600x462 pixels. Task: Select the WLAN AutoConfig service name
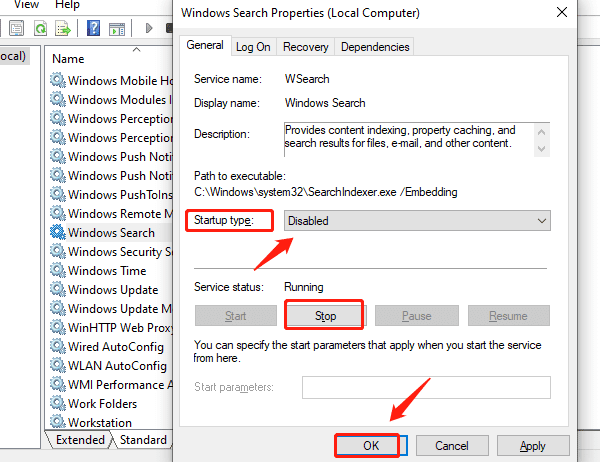pos(117,366)
